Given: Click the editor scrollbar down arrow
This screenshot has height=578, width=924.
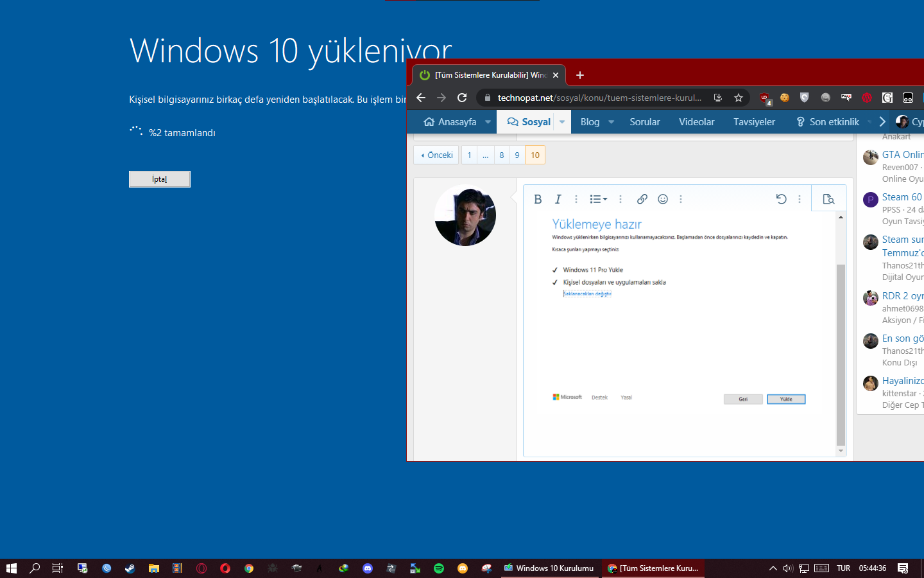Looking at the screenshot, I should pyautogui.click(x=841, y=451).
